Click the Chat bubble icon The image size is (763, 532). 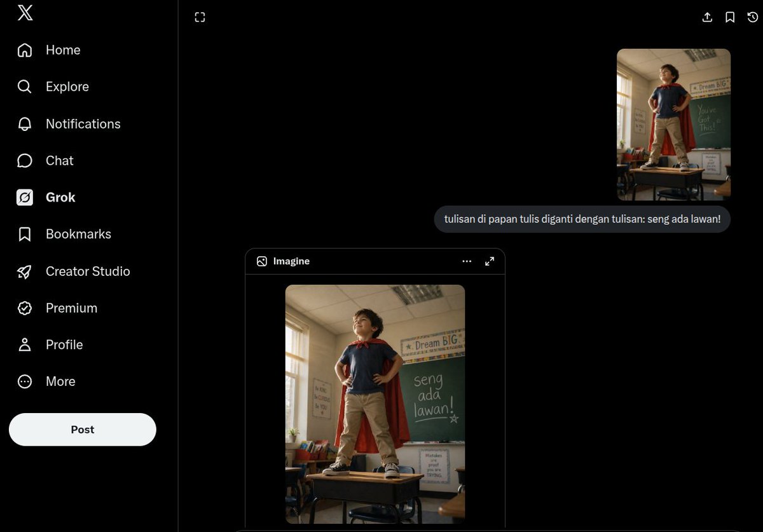coord(25,161)
